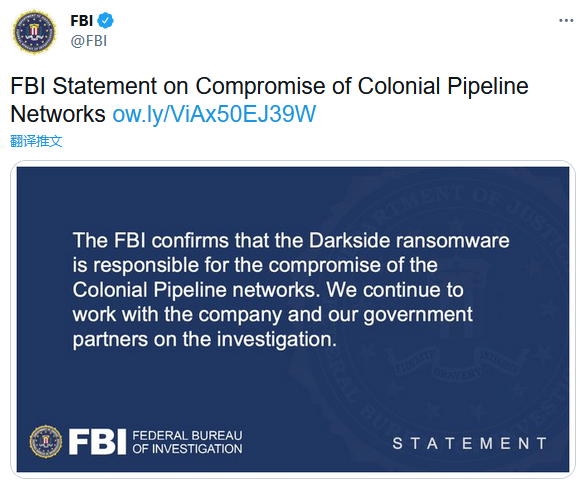Open the @FBI handle link
The height and width of the screenshot is (489, 582).
tap(89, 41)
